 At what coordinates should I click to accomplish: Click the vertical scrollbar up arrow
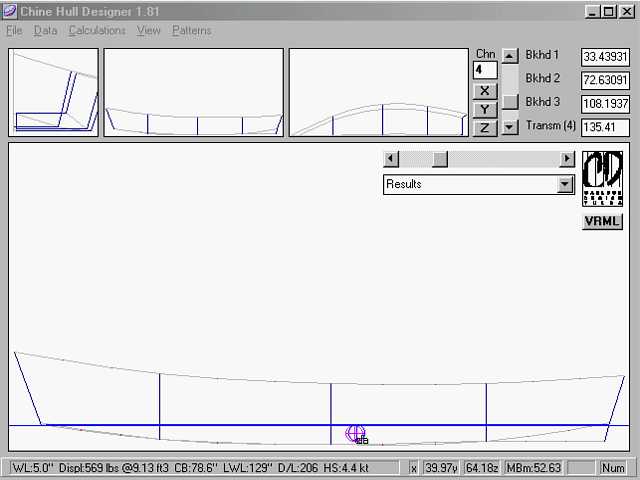coord(510,56)
